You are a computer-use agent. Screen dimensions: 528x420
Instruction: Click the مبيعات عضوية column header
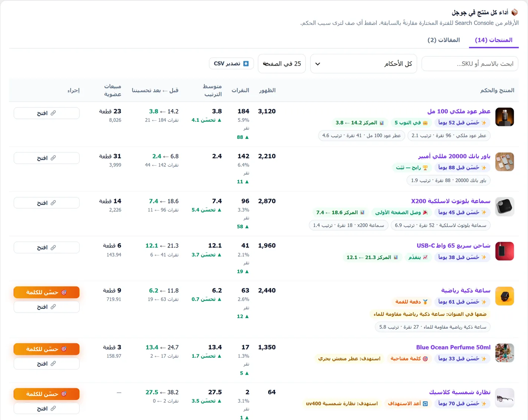112,91
